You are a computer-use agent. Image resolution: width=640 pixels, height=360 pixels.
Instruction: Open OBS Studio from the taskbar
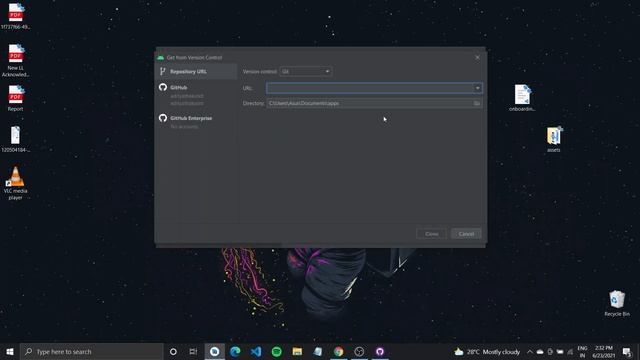(x=359, y=351)
